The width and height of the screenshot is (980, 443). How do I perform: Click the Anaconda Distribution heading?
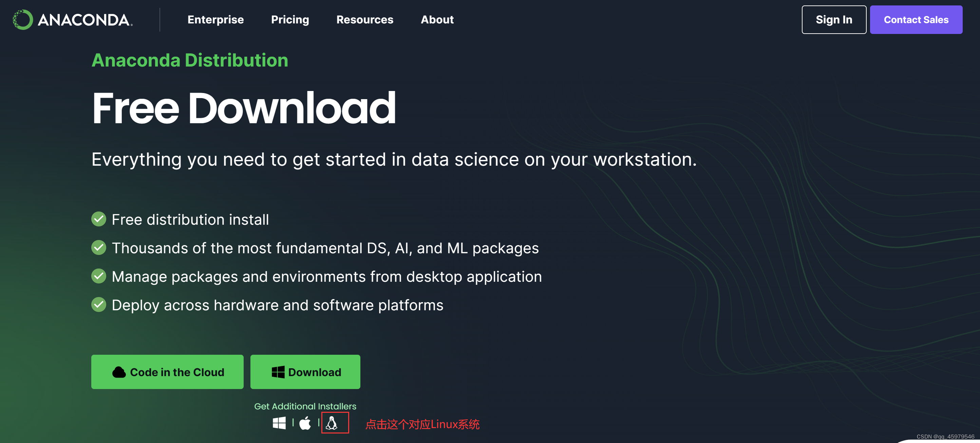[189, 60]
